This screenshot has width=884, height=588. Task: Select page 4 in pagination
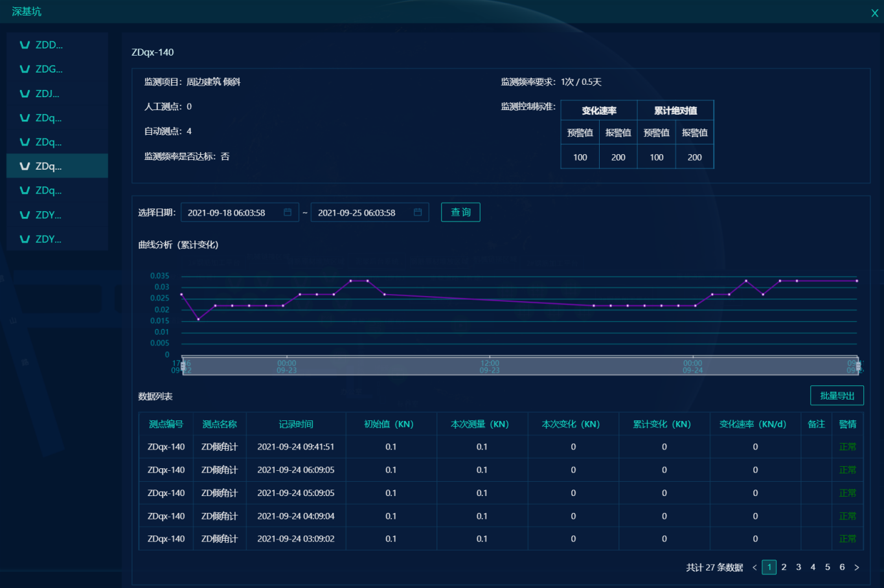click(813, 567)
